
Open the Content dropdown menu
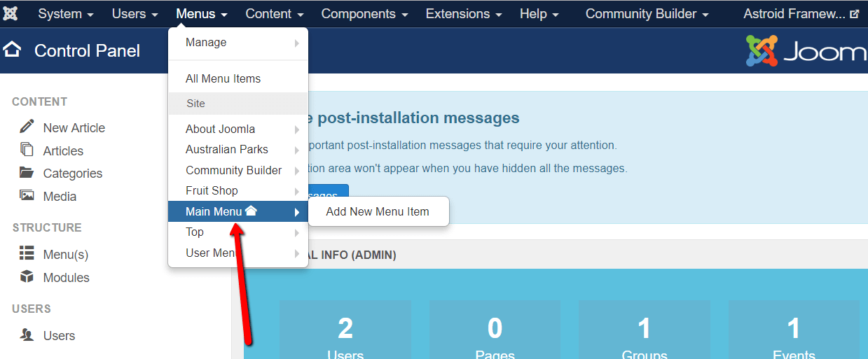(x=275, y=14)
